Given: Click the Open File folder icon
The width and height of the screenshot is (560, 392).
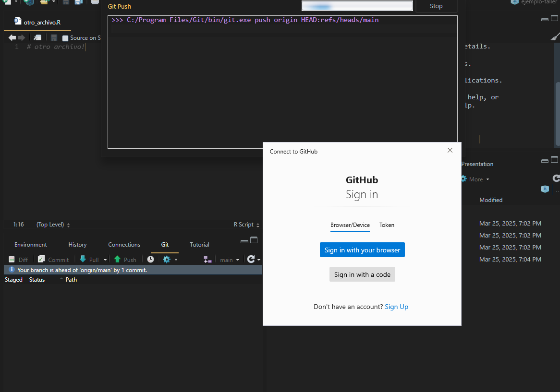Looking at the screenshot, I should pos(44,2).
